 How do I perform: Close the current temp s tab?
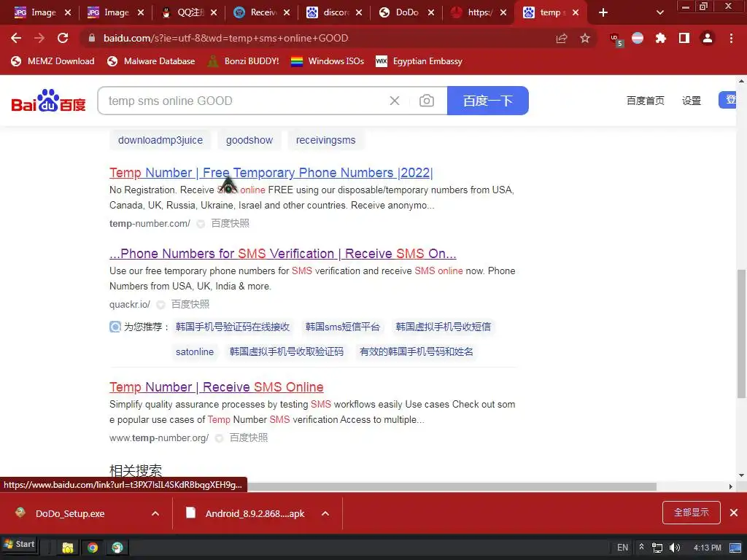tap(576, 13)
